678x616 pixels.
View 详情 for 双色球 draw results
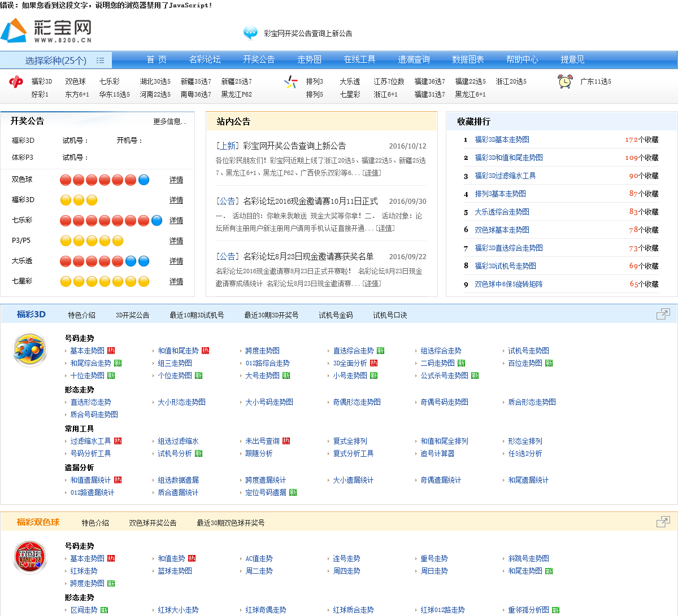176,180
